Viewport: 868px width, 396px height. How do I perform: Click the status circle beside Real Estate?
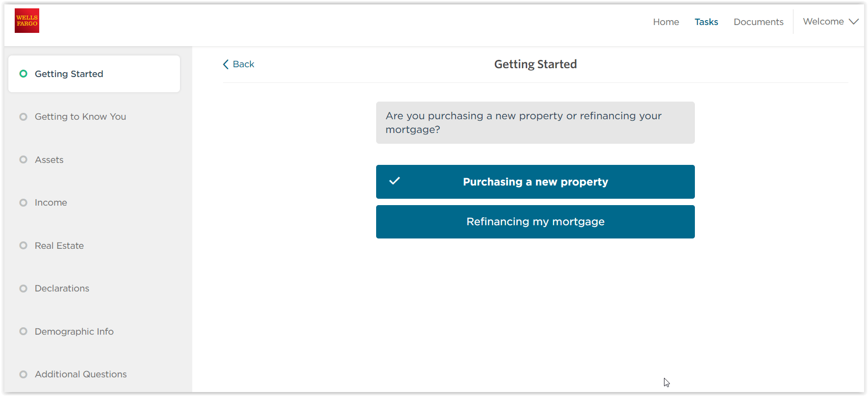23,245
